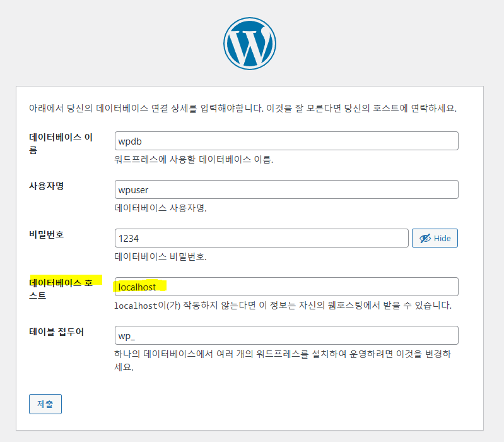Click the localhost hint below host field
This screenshot has width=504, height=442.
283,305
